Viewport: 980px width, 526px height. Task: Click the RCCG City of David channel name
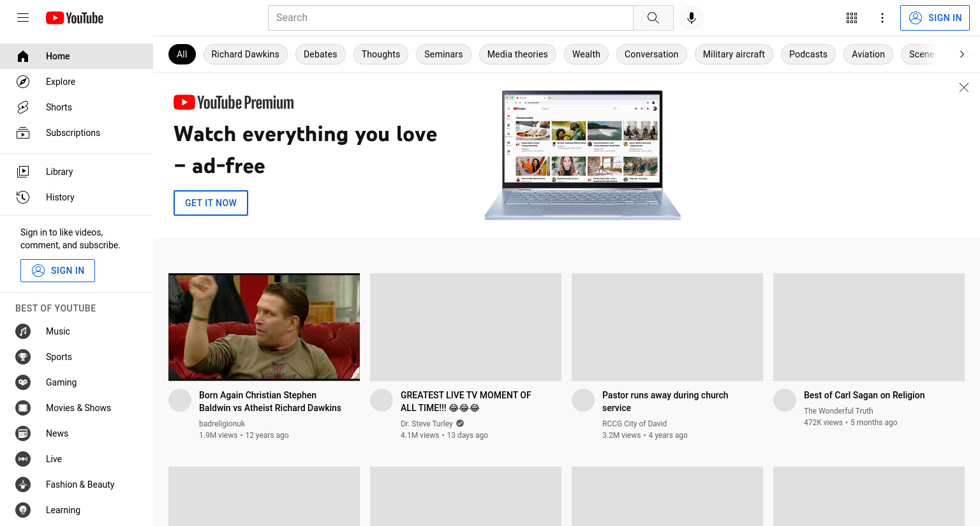pyautogui.click(x=634, y=424)
